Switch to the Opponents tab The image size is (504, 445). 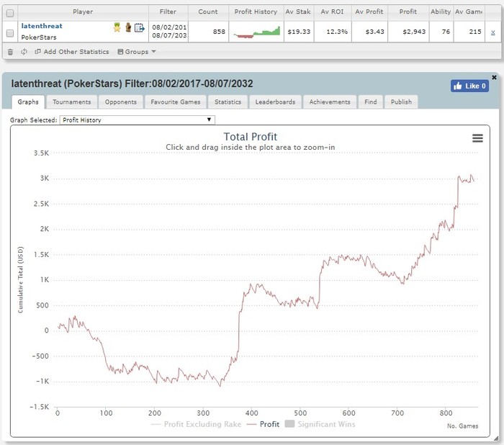click(120, 102)
